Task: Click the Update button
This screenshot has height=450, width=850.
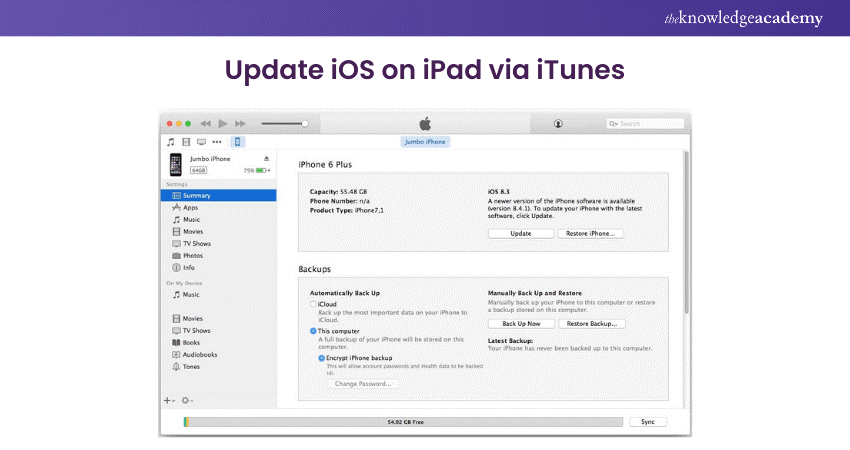Action: pyautogui.click(x=519, y=233)
